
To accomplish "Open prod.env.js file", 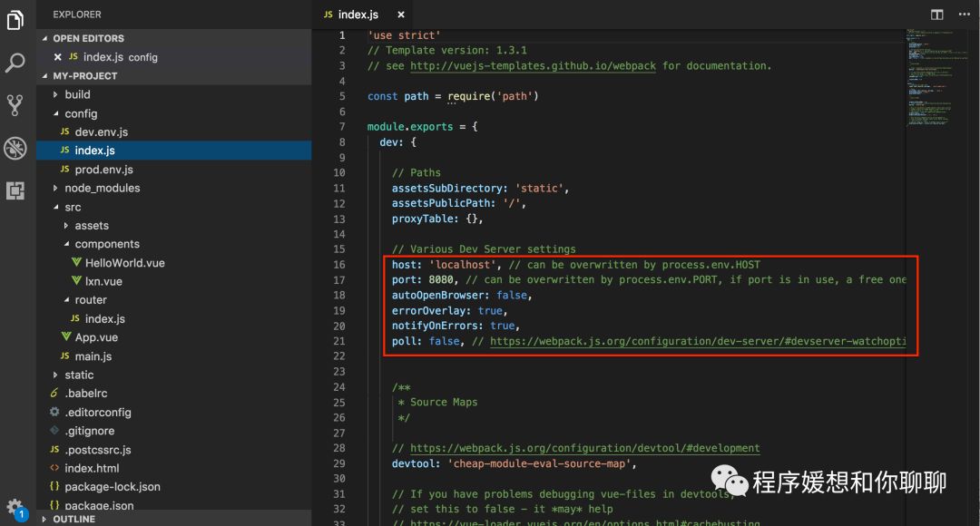I will (x=103, y=170).
